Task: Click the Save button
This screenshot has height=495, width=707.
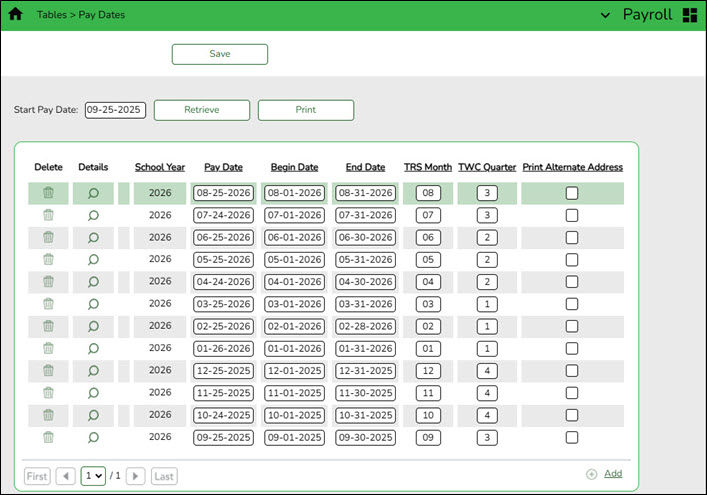Action: point(220,54)
